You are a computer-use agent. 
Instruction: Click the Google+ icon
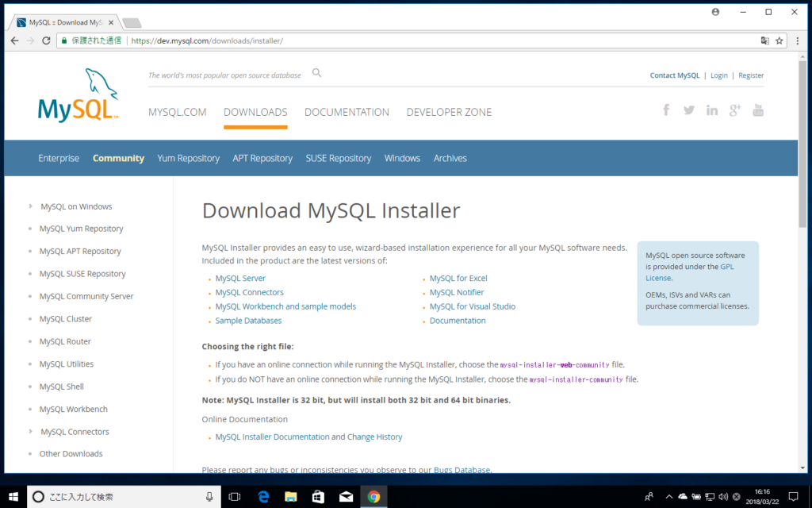735,110
